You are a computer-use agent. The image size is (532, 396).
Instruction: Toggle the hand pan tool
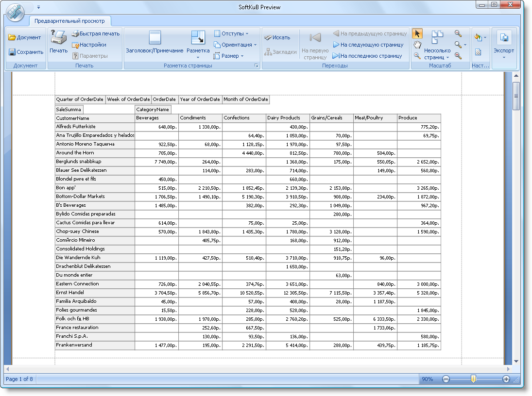click(x=417, y=45)
